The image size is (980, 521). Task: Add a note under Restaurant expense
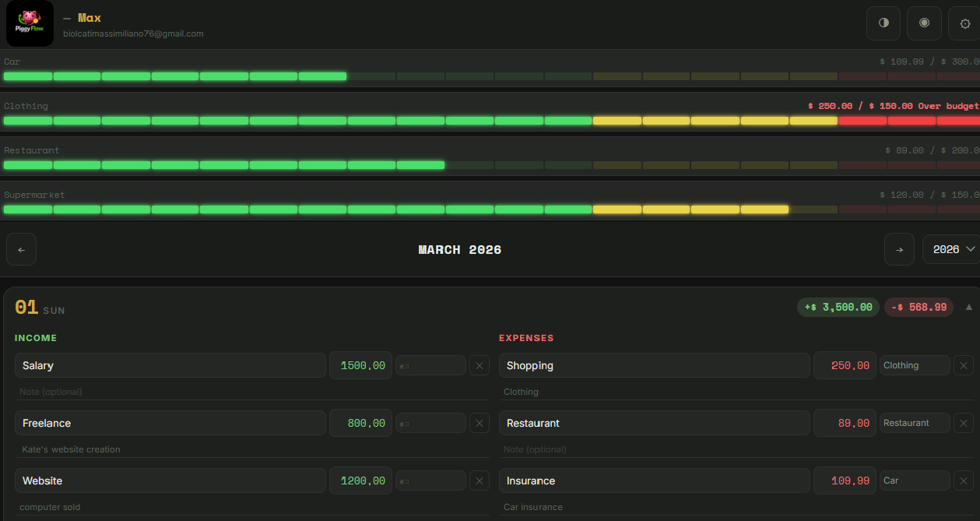pyautogui.click(x=736, y=449)
